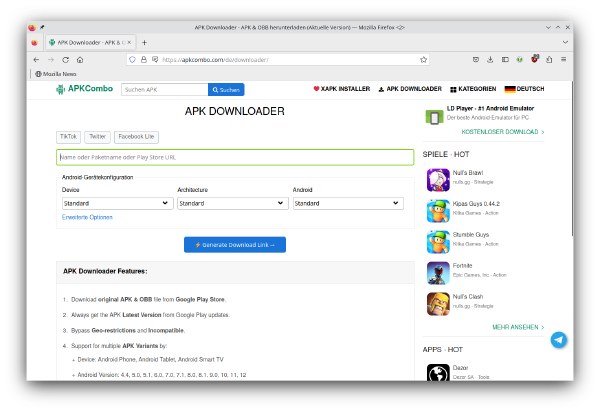Reload the page with the refresh icon

(x=65, y=60)
